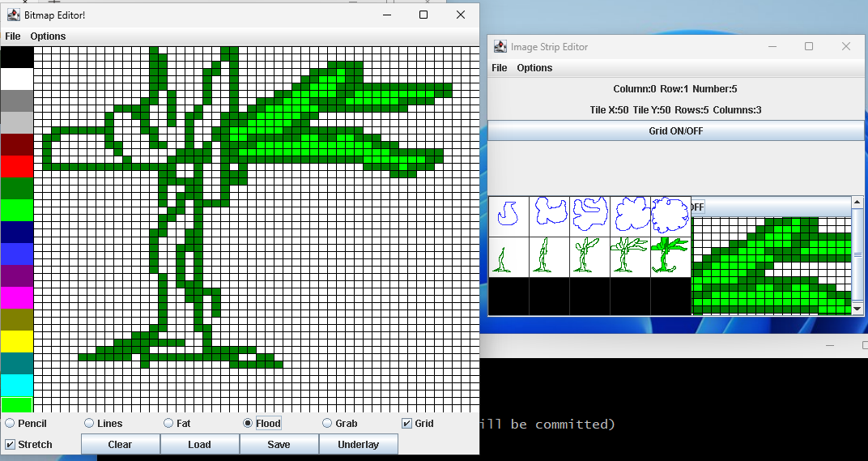Click the Image Strip Editor title bar icon
Viewport: 868px width, 461px height.
(500, 46)
